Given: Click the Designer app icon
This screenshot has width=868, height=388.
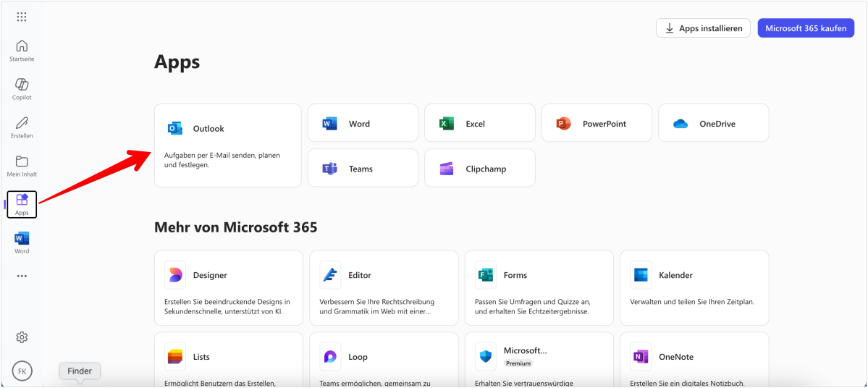Looking at the screenshot, I should click(175, 275).
